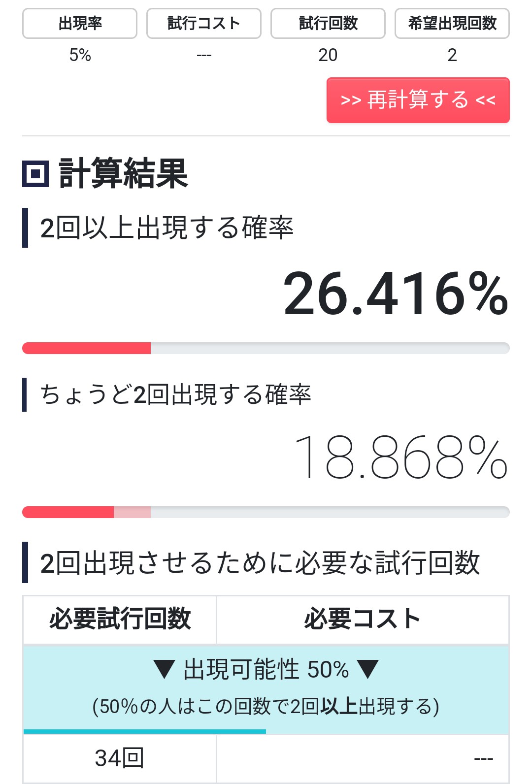532x784 pixels.
Task: Select the 試行回数 label box
Action: click(328, 23)
